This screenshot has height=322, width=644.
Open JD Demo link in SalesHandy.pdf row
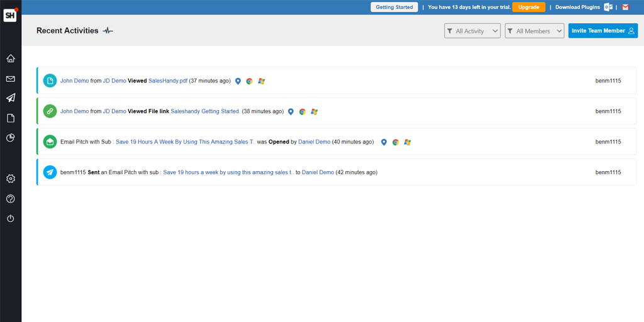pos(114,81)
